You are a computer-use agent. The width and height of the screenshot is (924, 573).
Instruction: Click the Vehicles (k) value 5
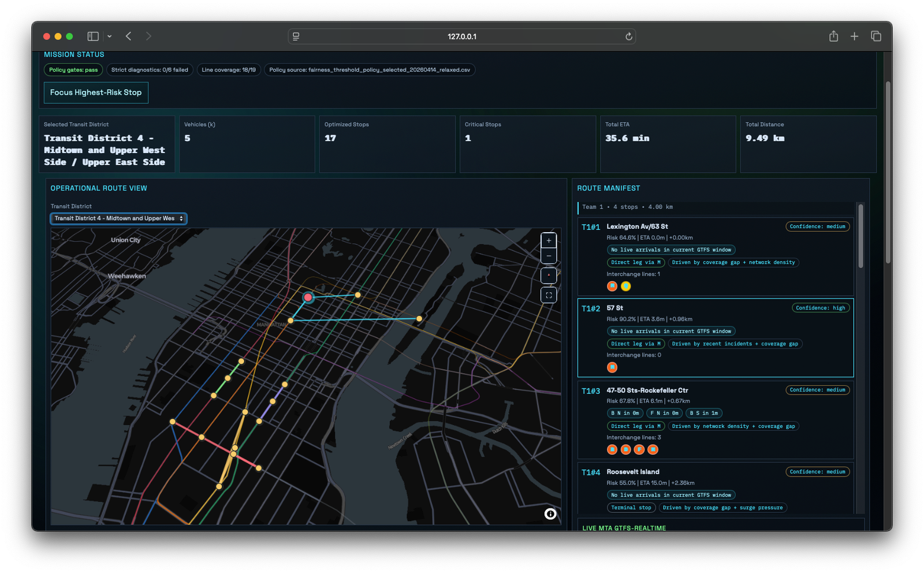click(x=187, y=138)
